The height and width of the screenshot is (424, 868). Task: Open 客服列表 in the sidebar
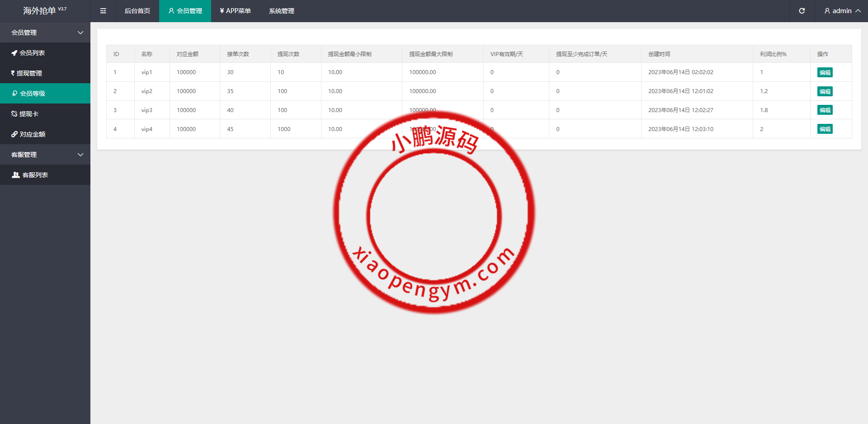pyautogui.click(x=35, y=175)
